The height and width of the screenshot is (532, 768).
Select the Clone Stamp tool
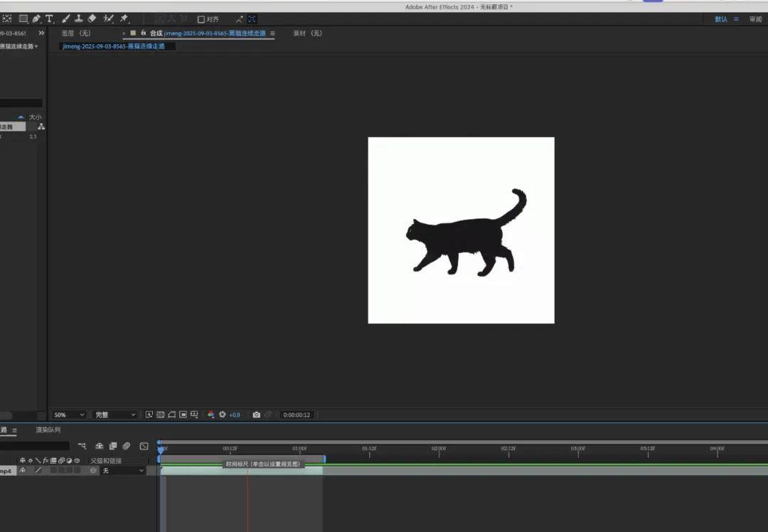(x=78, y=18)
